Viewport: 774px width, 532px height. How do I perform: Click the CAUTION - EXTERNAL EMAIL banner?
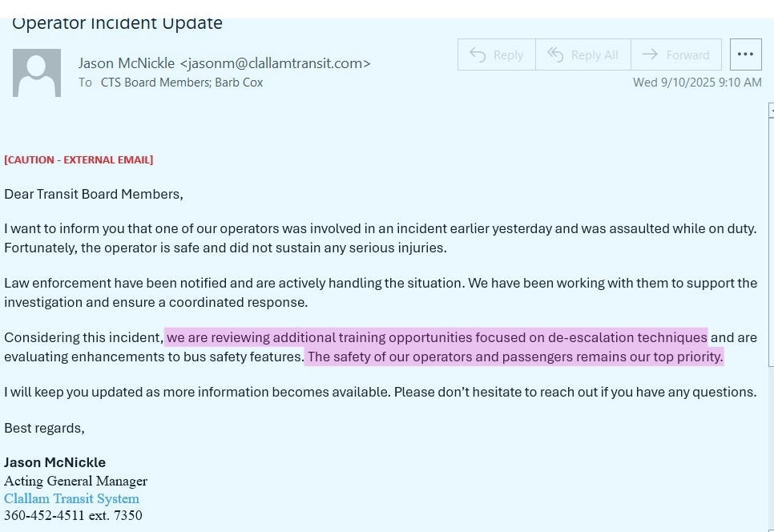click(79, 159)
